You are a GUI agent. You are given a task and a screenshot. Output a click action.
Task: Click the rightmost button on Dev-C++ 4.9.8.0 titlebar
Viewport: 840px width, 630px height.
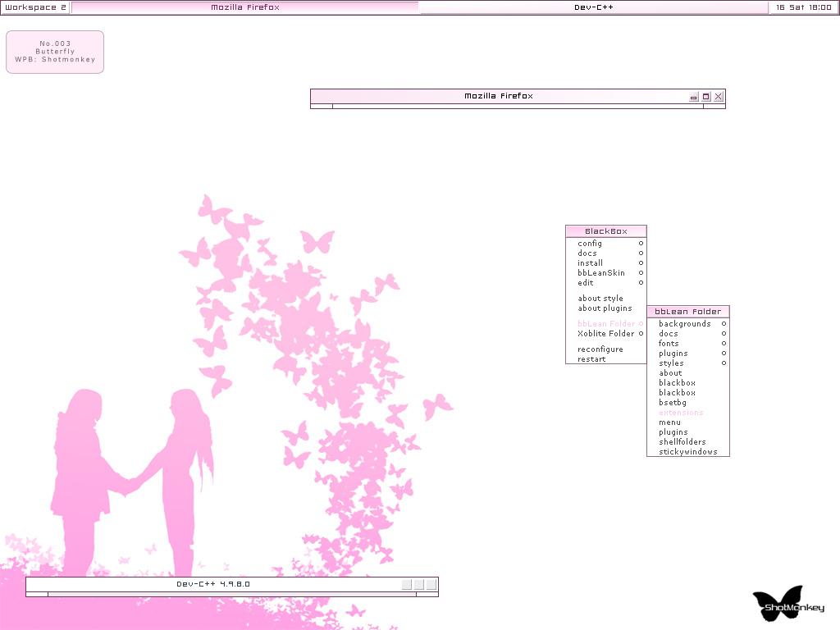pyautogui.click(x=431, y=584)
